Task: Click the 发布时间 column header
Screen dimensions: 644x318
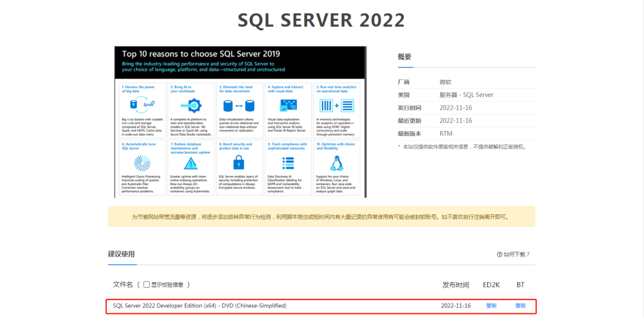Action: (x=456, y=285)
